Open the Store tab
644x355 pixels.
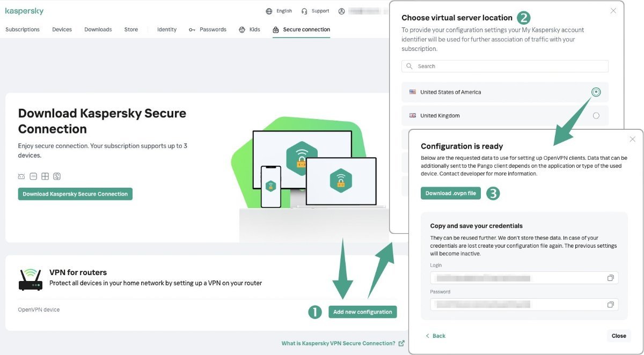(x=131, y=29)
